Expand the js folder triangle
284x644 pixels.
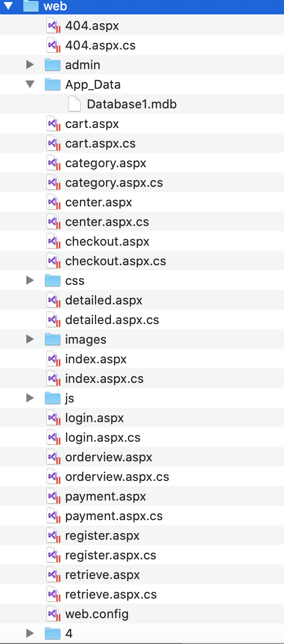[30, 398]
